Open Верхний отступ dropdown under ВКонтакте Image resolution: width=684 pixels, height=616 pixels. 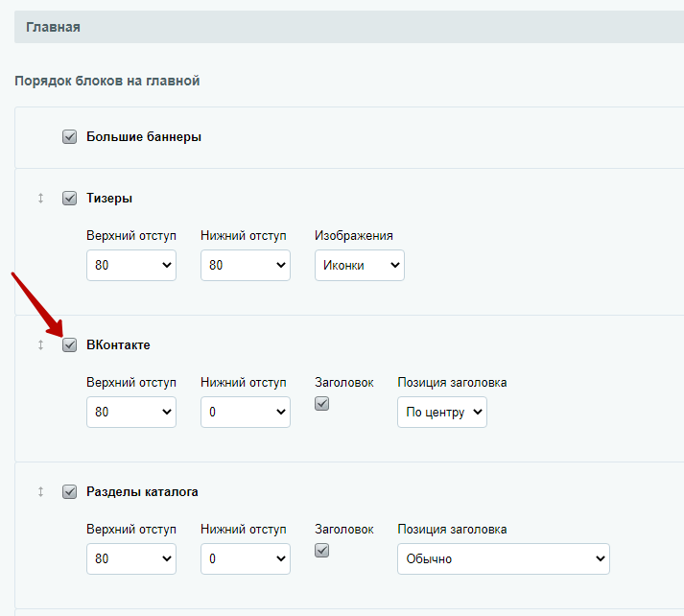(131, 412)
